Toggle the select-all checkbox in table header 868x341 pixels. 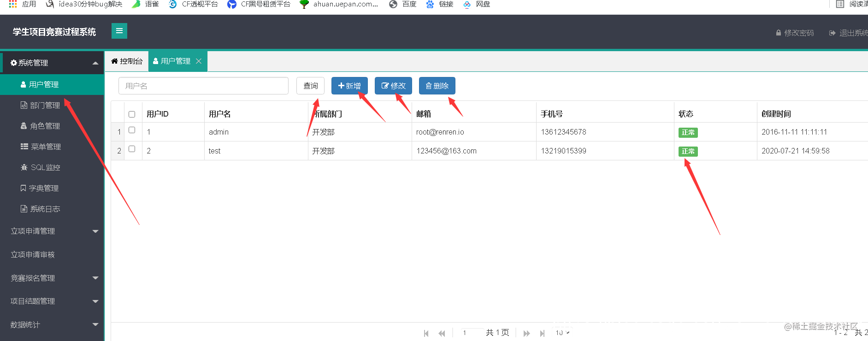point(132,114)
